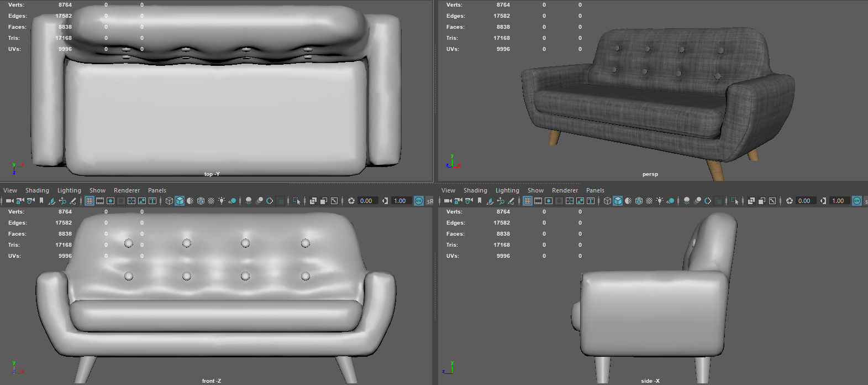Image resolution: width=868 pixels, height=385 pixels.
Task: Click Isolate Select icon in front panel toolbar
Action: click(x=297, y=201)
